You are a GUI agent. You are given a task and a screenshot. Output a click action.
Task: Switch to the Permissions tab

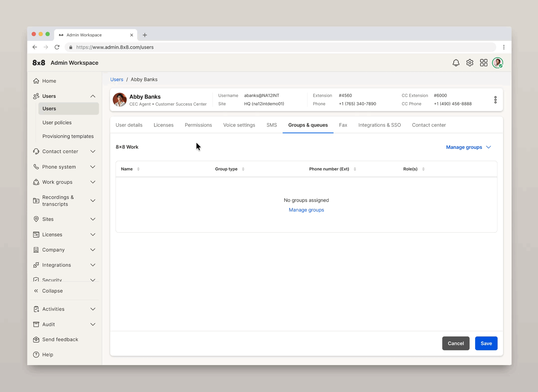pos(198,125)
